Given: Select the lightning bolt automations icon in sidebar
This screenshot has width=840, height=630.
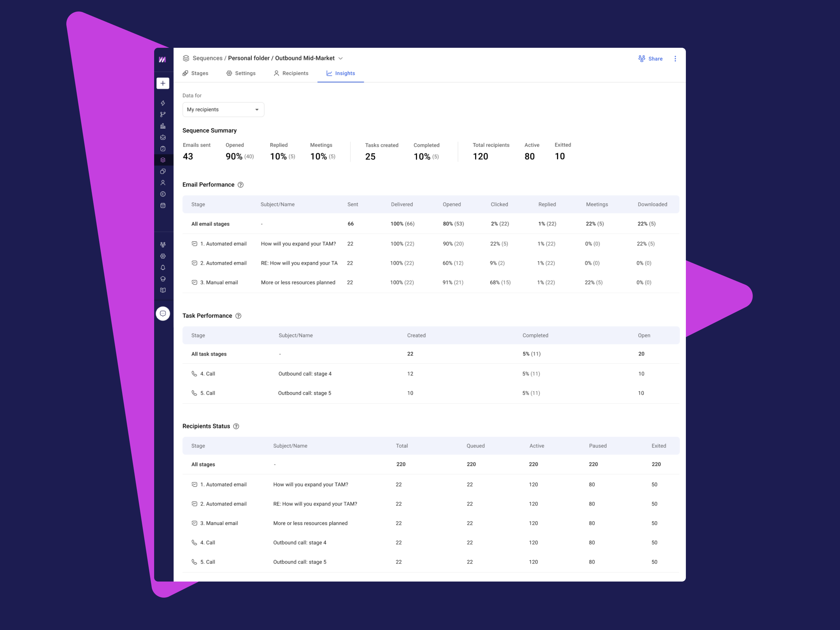Looking at the screenshot, I should point(163,103).
